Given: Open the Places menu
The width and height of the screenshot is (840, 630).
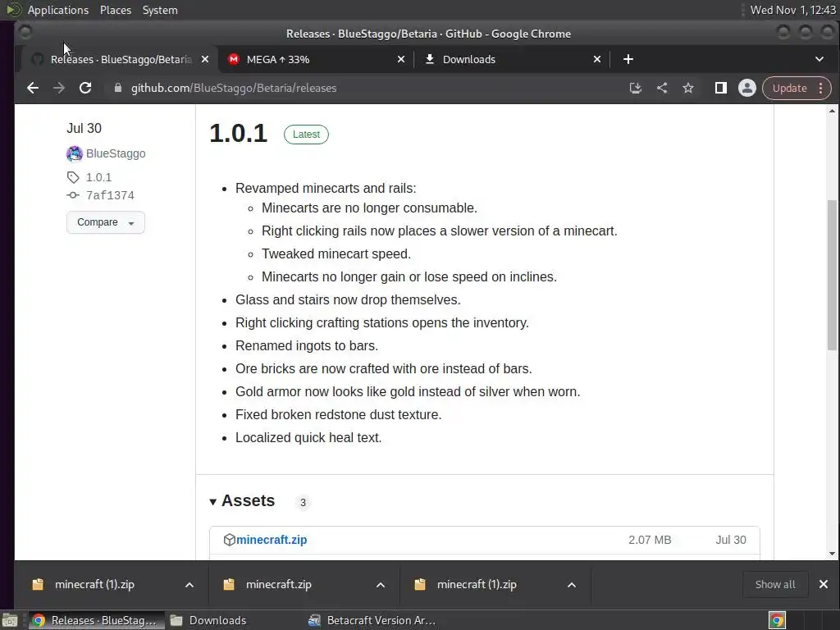Looking at the screenshot, I should 116,10.
